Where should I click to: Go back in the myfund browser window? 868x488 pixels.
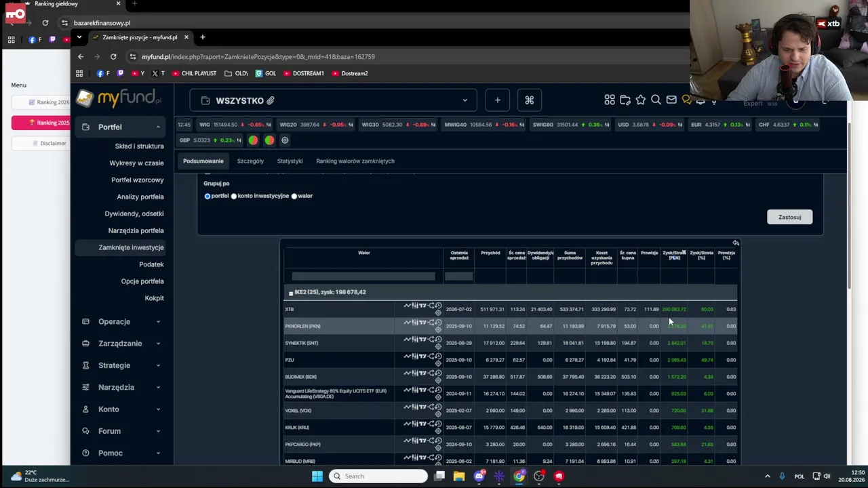coord(81,57)
